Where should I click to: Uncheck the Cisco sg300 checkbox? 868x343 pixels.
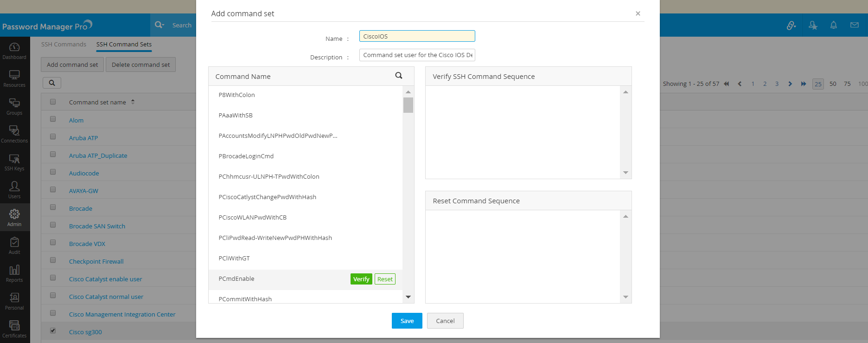point(53,331)
